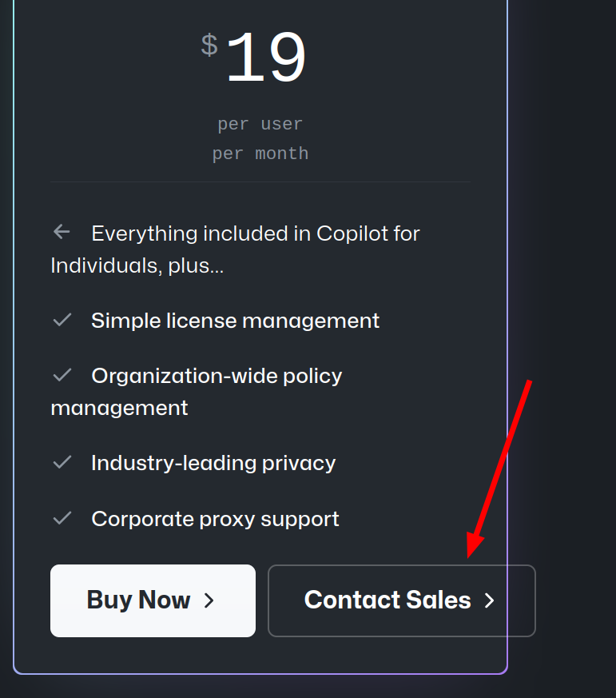Click the left arrow icon above the feature list
616x698 pixels.
point(62,231)
